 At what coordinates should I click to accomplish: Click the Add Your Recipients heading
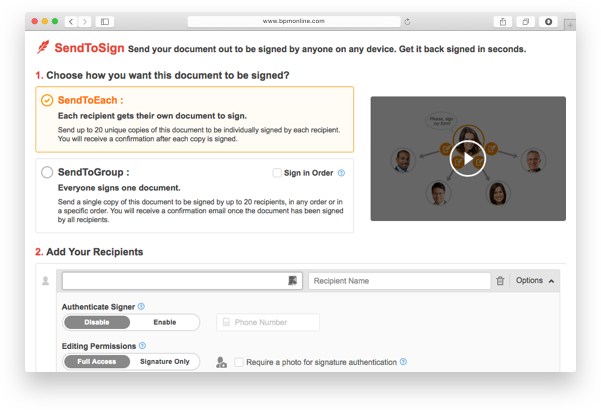[x=95, y=252]
